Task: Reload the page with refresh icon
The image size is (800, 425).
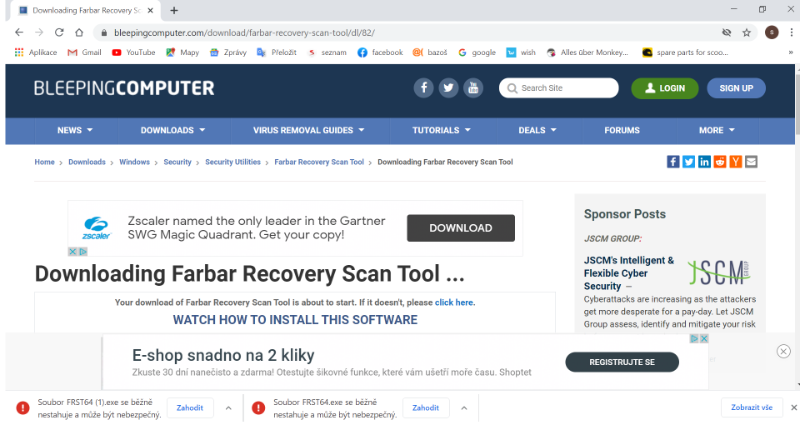Action: click(x=59, y=32)
